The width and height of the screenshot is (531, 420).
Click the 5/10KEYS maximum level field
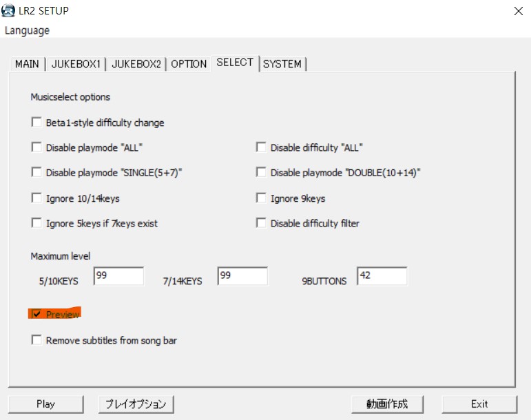click(118, 276)
